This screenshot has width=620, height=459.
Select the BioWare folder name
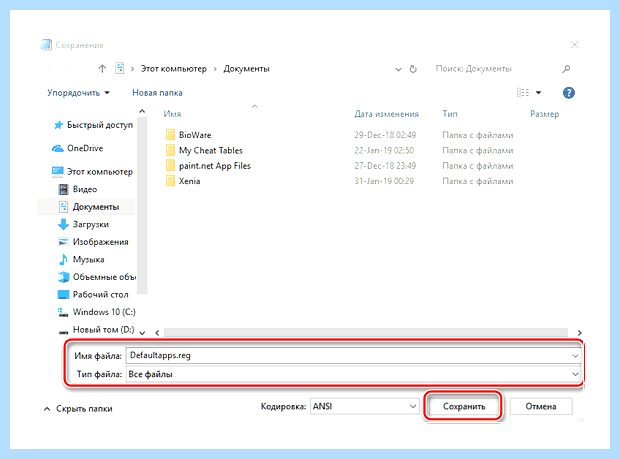(195, 135)
